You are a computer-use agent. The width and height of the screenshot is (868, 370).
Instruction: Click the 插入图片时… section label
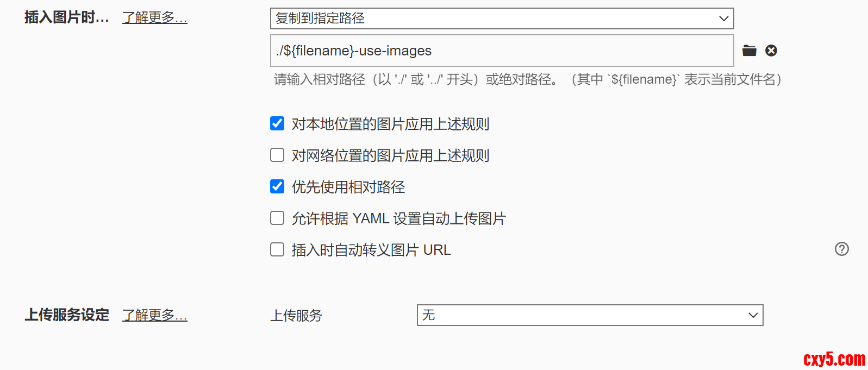[65, 17]
